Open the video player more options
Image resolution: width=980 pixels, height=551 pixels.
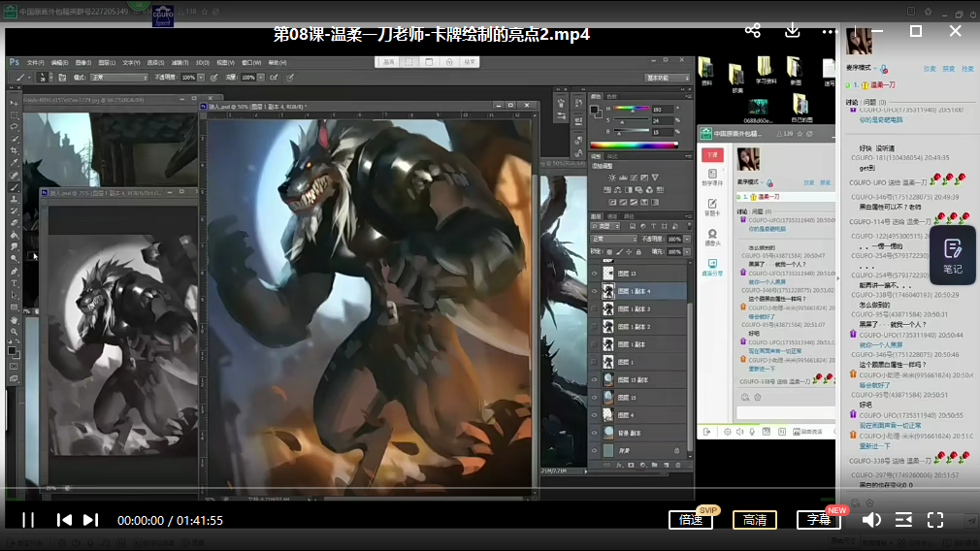830,31
